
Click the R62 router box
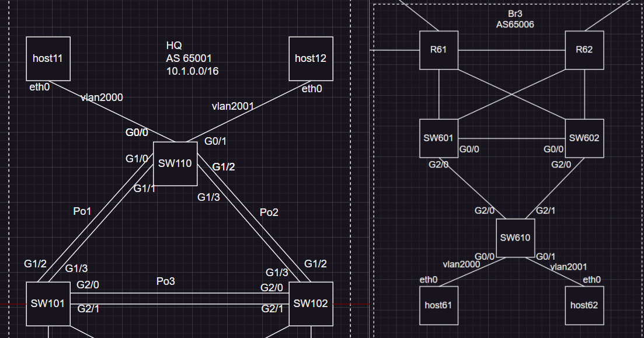584,50
